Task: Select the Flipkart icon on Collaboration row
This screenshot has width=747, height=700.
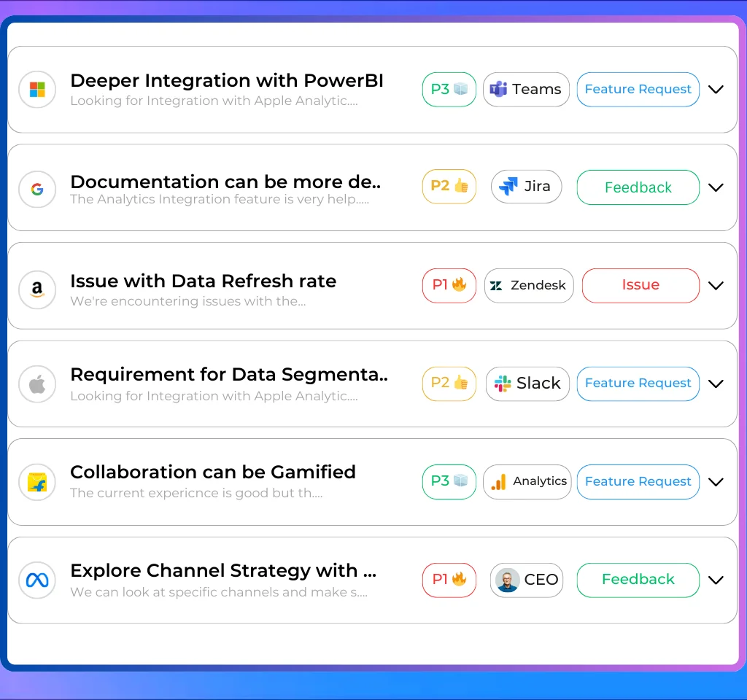Action: tap(37, 482)
